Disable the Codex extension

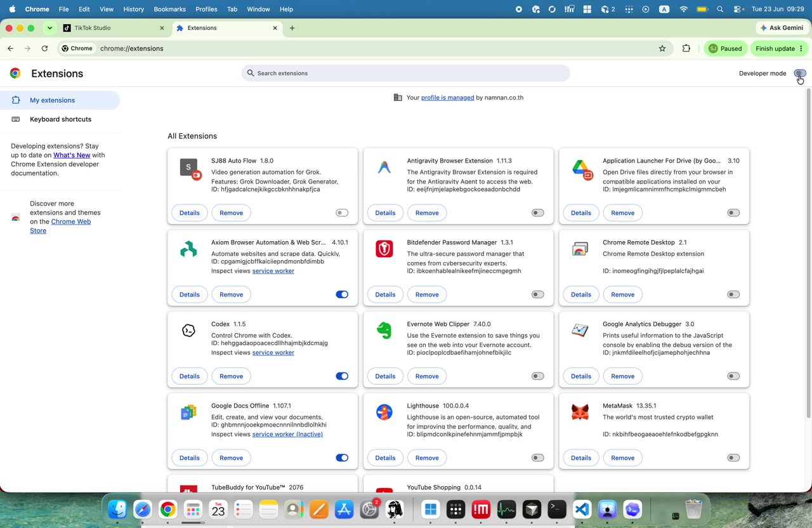tap(342, 376)
